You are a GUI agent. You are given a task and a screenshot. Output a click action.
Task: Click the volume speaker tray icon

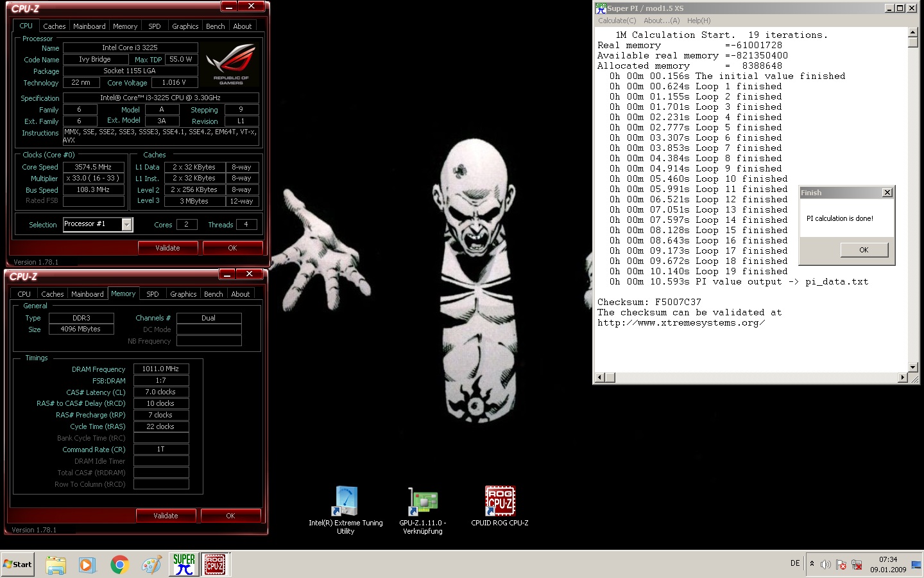826,565
